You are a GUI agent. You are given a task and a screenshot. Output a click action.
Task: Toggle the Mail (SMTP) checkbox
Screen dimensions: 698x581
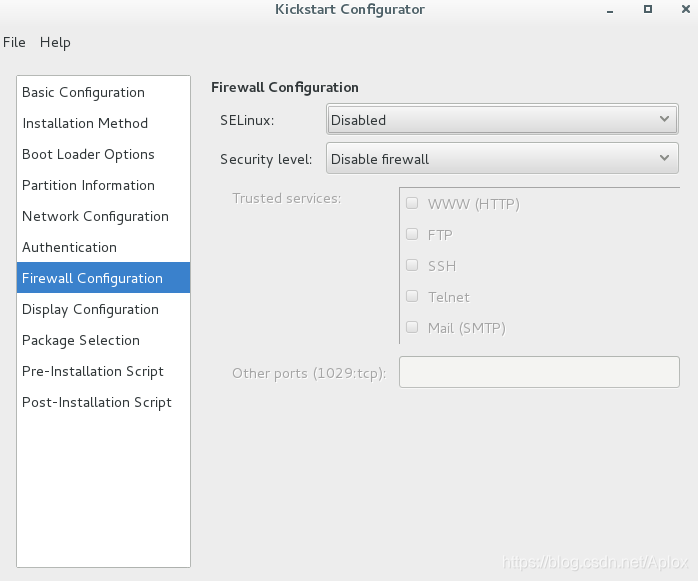[x=412, y=327]
